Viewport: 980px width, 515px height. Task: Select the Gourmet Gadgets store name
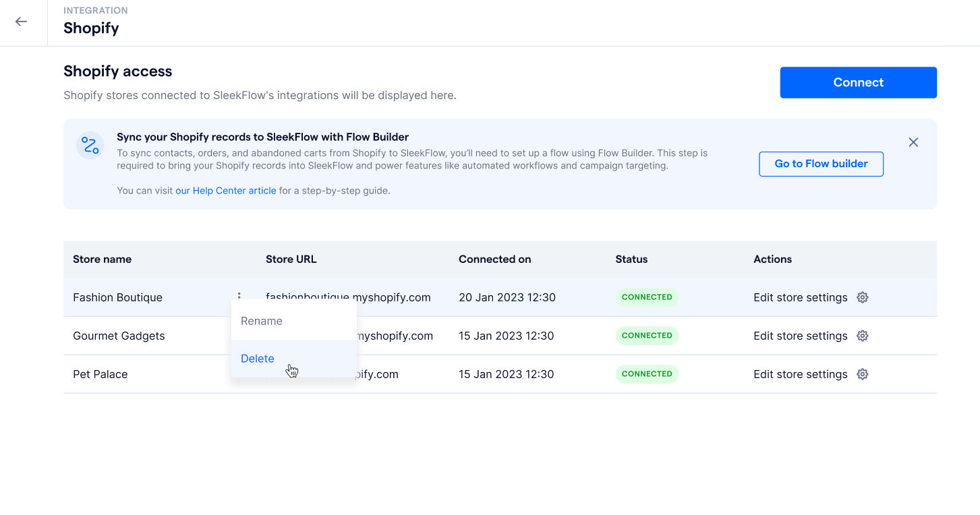[x=119, y=336]
